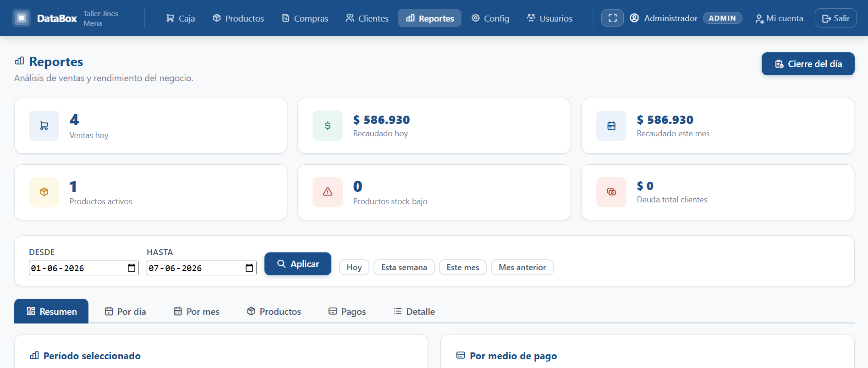Click the Análisis de ventas subtitle text

(104, 78)
